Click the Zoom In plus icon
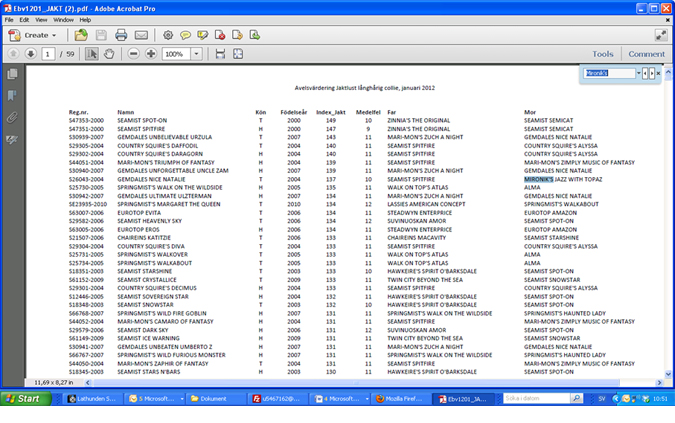Viewport: 675px width, 423px height. coord(151,54)
